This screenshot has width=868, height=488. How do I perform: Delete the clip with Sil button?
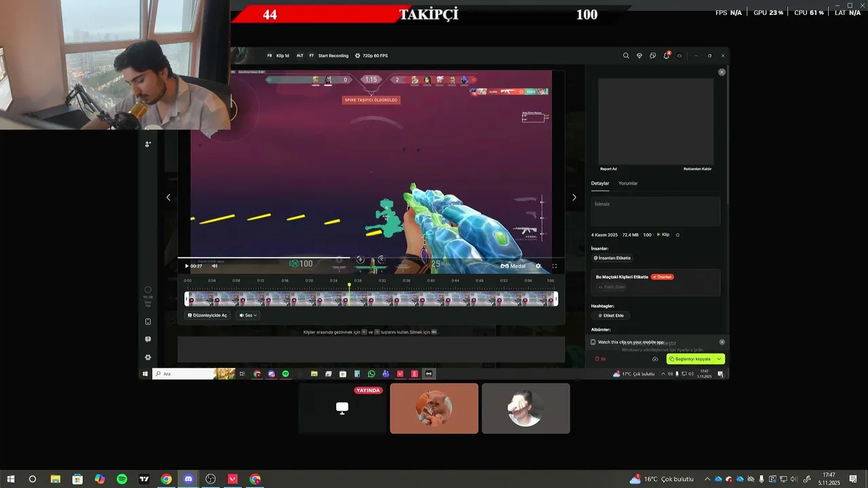pyautogui.click(x=600, y=359)
